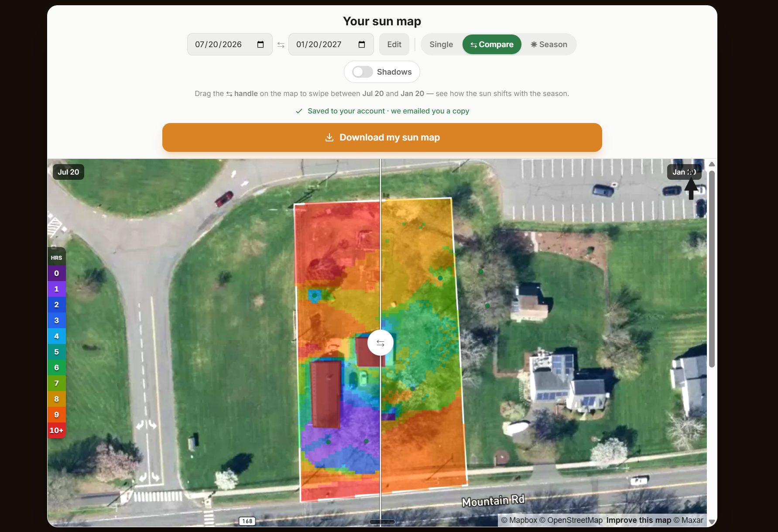778x532 pixels.
Task: Click the 3 hours legend swatch
Action: (x=57, y=320)
